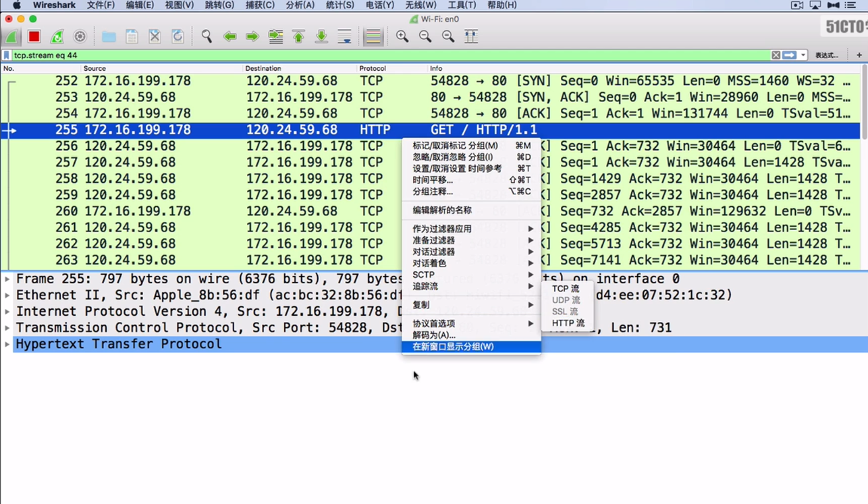The height and width of the screenshot is (504, 868).
Task: Jump to the last packet icon
Action: (x=321, y=36)
